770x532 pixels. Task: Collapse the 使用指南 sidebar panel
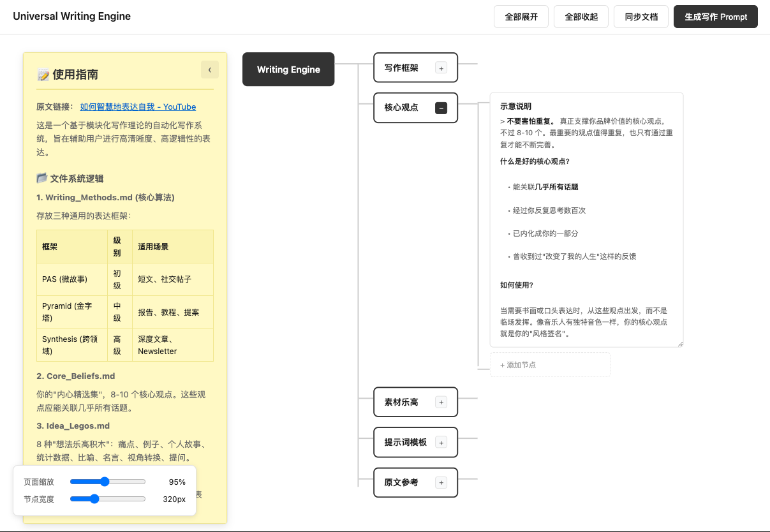[x=209, y=70]
